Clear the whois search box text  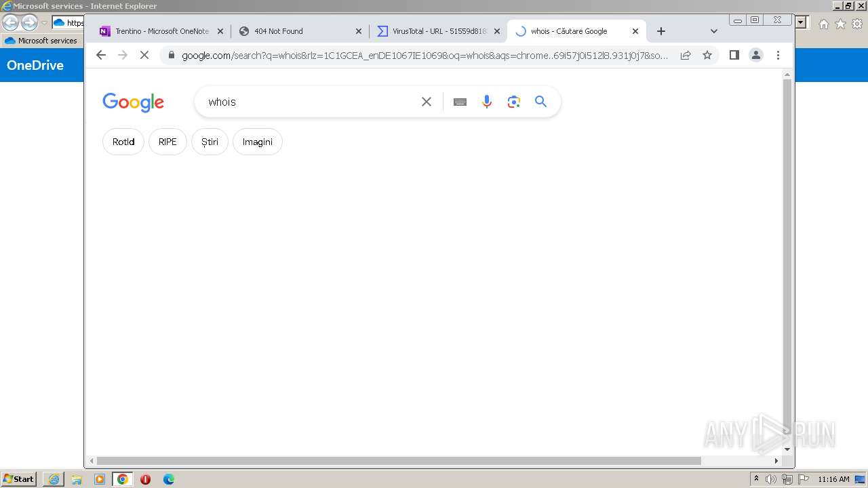[x=427, y=102]
